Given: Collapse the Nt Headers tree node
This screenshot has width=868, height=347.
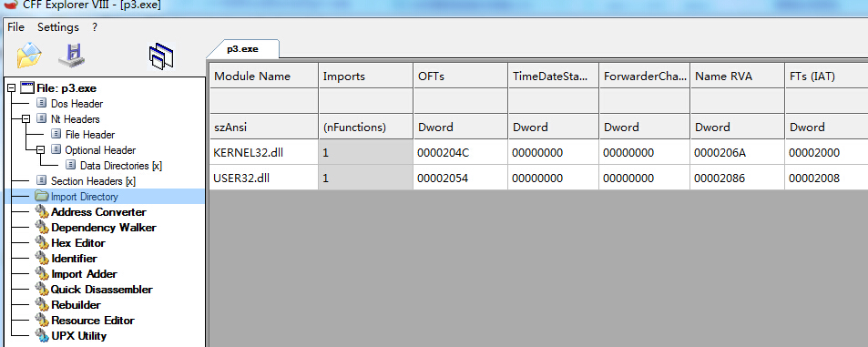Looking at the screenshot, I should click(26, 119).
